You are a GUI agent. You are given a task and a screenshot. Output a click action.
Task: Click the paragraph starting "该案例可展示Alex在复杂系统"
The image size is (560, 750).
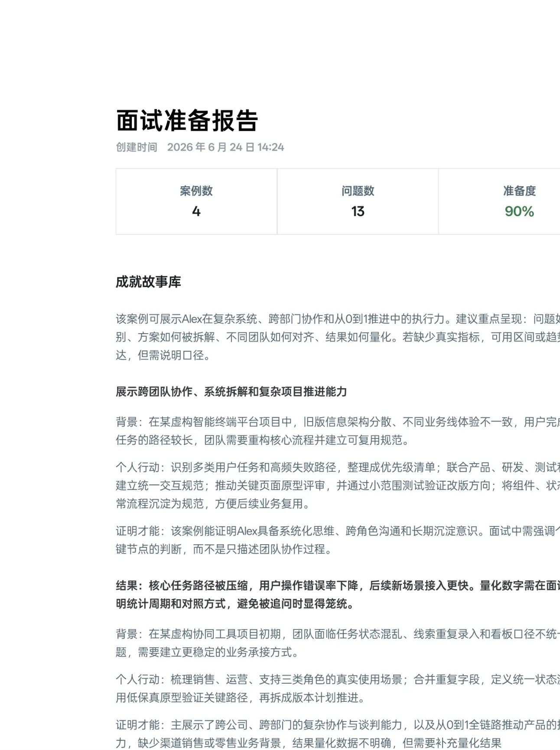(x=338, y=337)
